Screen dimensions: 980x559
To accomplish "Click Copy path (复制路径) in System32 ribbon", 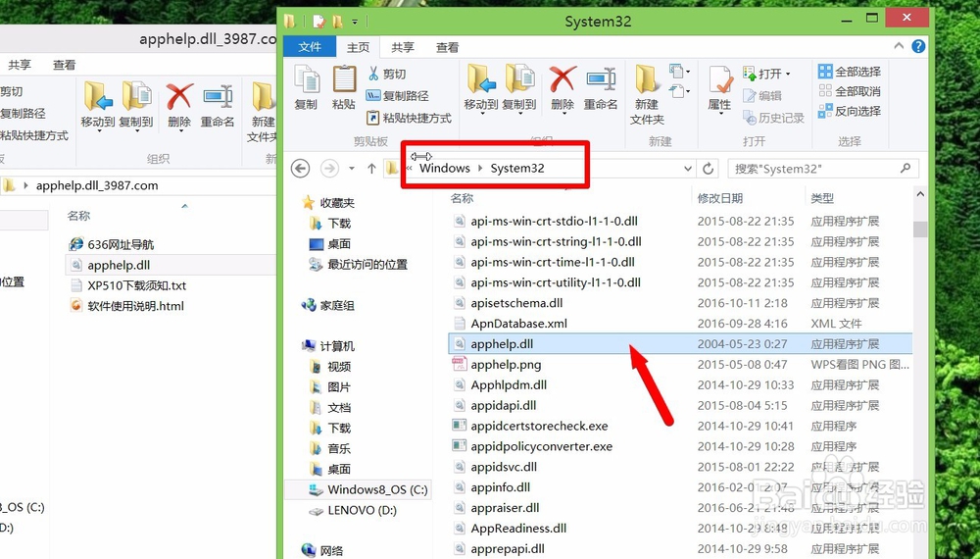I will point(398,96).
